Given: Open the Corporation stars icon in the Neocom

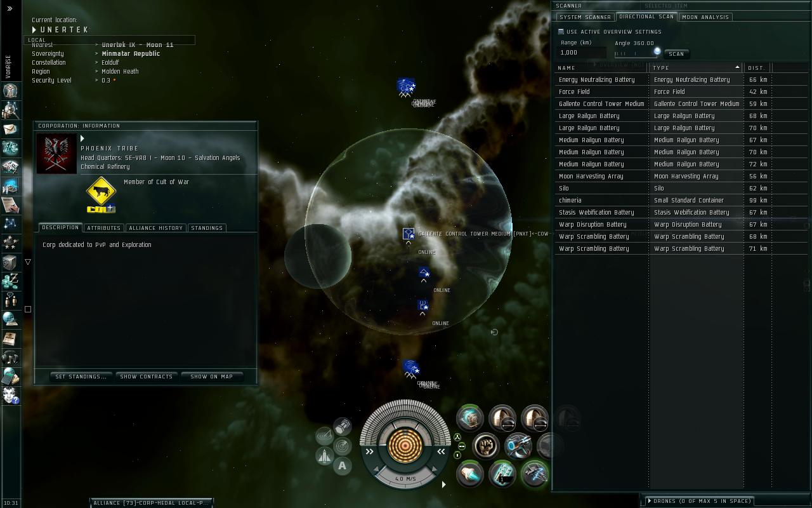Looking at the screenshot, I should tap(10, 243).
